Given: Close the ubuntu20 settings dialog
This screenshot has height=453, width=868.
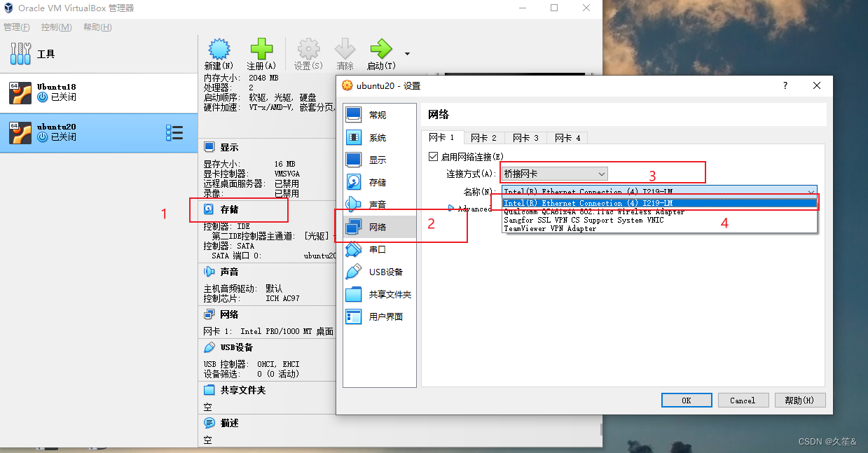Looking at the screenshot, I should point(817,85).
